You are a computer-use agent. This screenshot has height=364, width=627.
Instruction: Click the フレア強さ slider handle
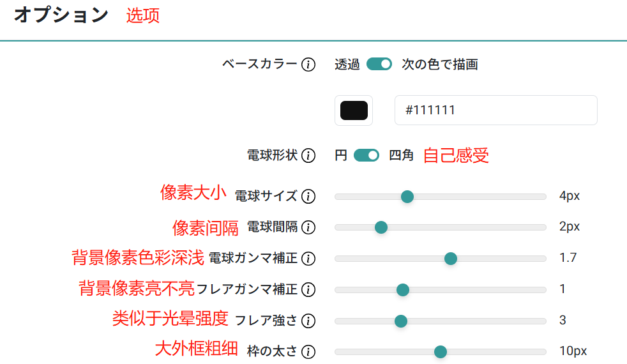coord(401,321)
